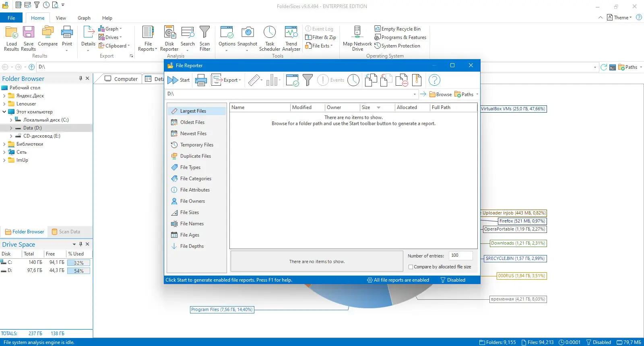Click Empty Recycle Bin in the ribbon
Image resolution: width=644 pixels, height=346 pixels.
[x=398, y=29]
